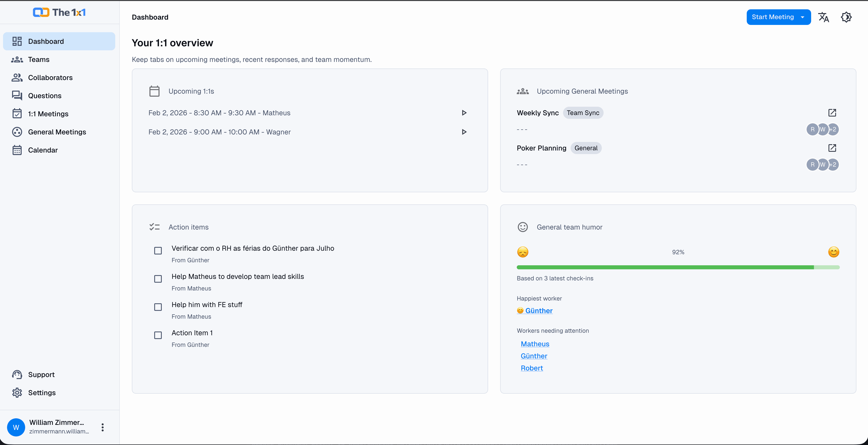Open the Weekly Sync external link icon
Image resolution: width=868 pixels, height=445 pixels.
click(x=832, y=113)
